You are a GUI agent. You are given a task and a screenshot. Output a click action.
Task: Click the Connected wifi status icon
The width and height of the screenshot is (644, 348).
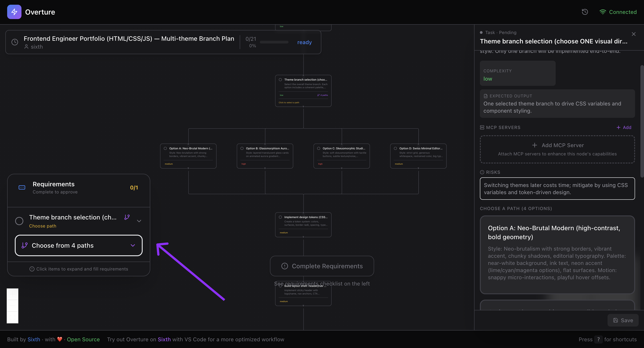(x=603, y=12)
